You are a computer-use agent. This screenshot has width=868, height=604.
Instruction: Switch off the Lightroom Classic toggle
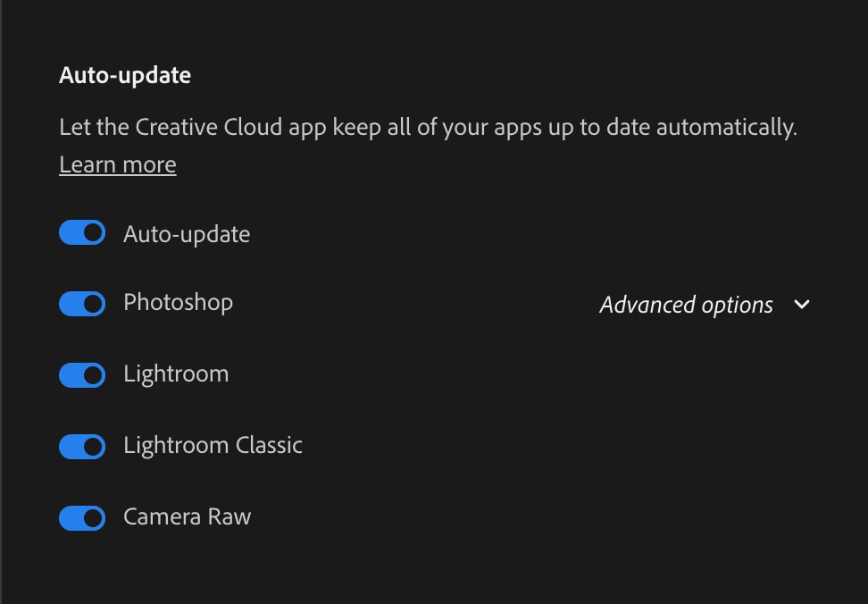coord(82,446)
